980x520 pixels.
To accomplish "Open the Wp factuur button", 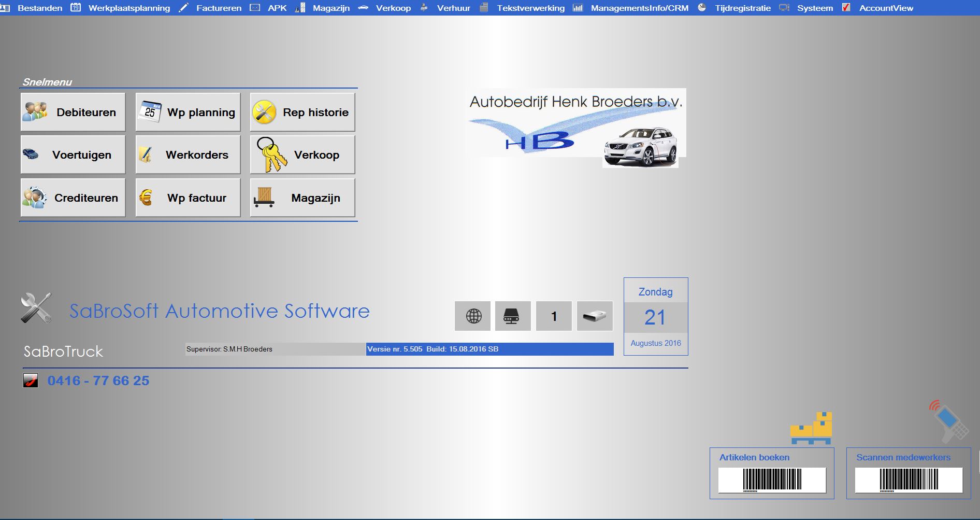I will (x=188, y=198).
